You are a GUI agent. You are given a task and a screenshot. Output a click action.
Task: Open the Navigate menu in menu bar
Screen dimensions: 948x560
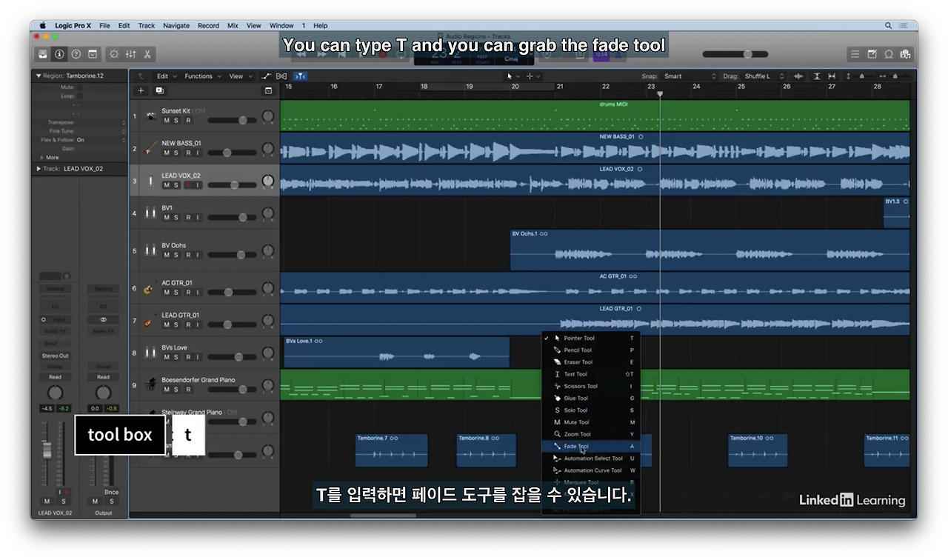tap(176, 25)
